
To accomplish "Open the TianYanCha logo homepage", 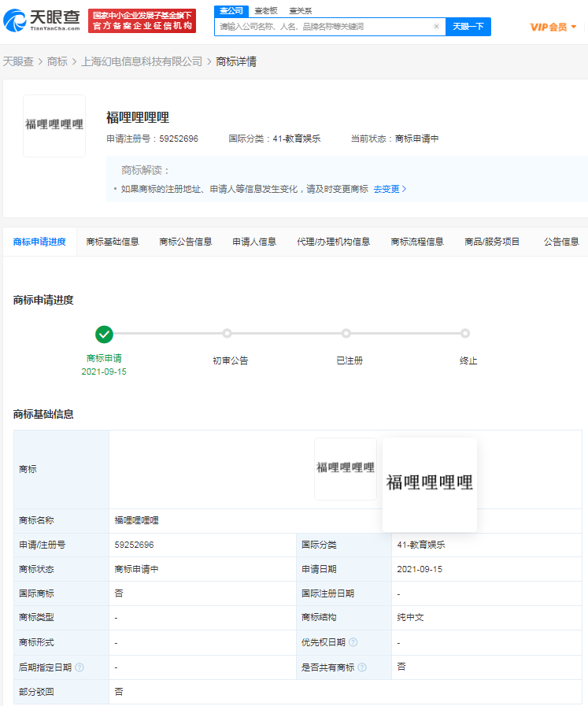I will (x=42, y=20).
